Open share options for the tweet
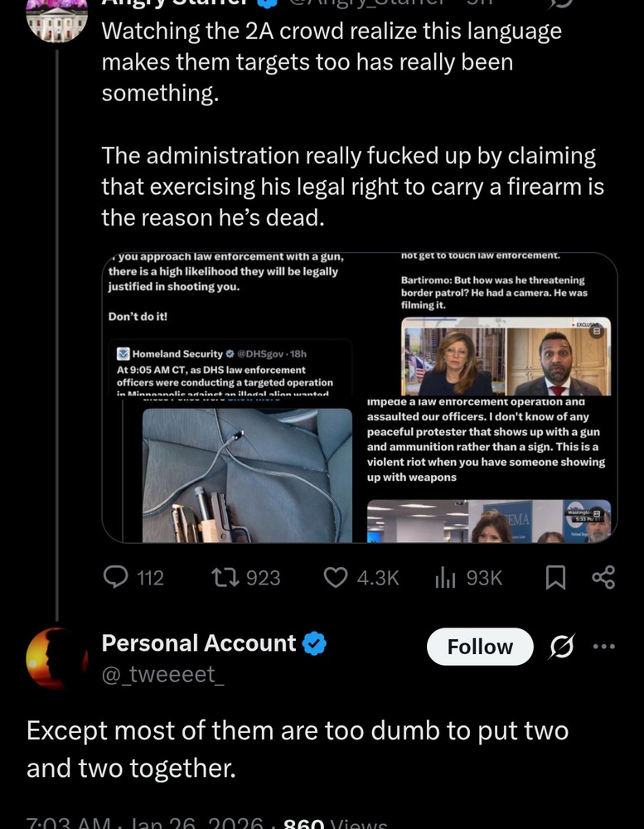The height and width of the screenshot is (829, 644). coord(604,577)
